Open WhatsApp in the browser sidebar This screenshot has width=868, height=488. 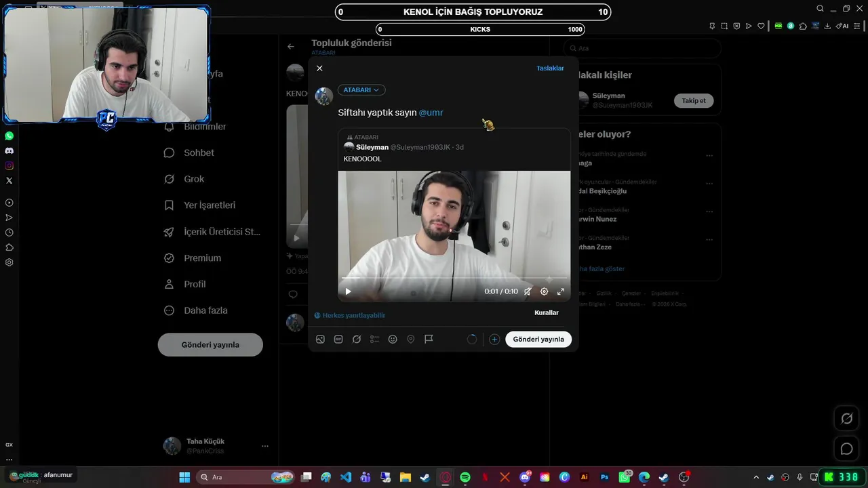click(9, 136)
